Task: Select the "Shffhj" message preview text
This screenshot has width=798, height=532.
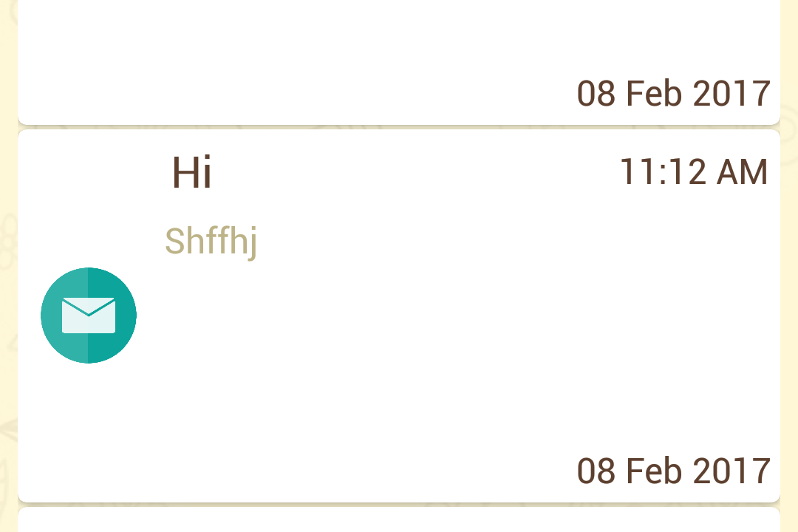Action: click(x=211, y=242)
